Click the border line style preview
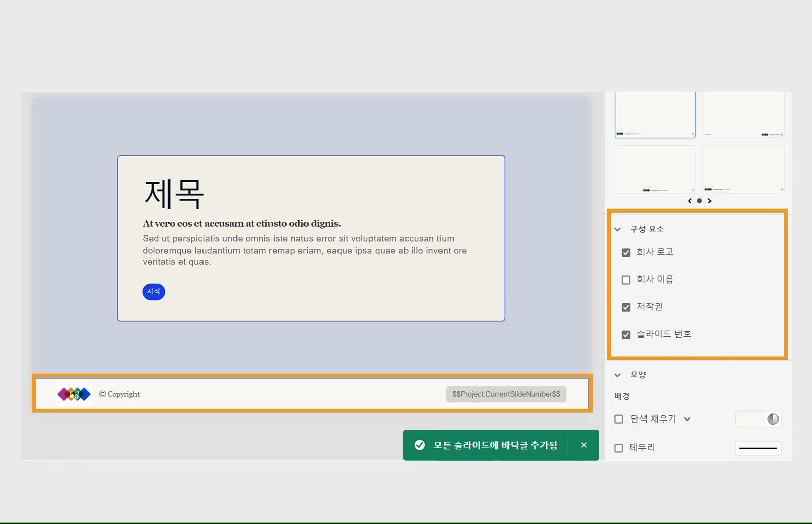This screenshot has width=812, height=524. (758, 448)
